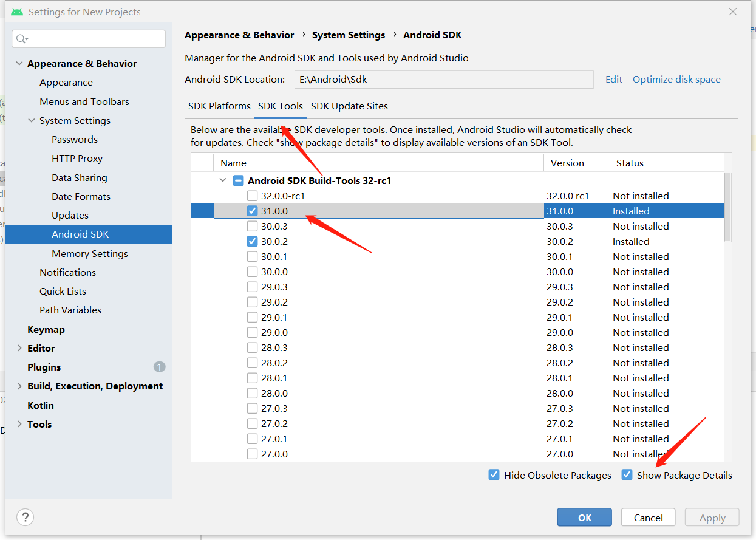Viewport: 756px width, 540px height.
Task: Expand the Editor settings section
Action: tap(18, 348)
